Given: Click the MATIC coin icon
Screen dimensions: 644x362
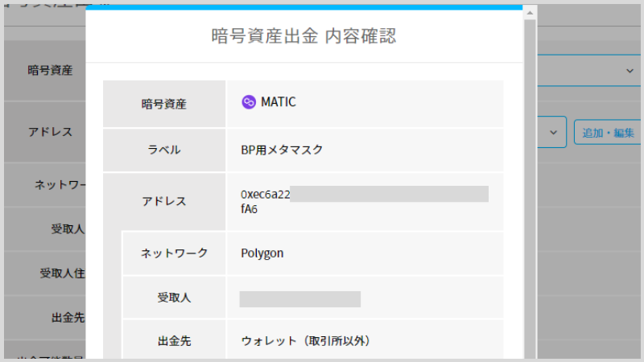Looking at the screenshot, I should tap(249, 102).
